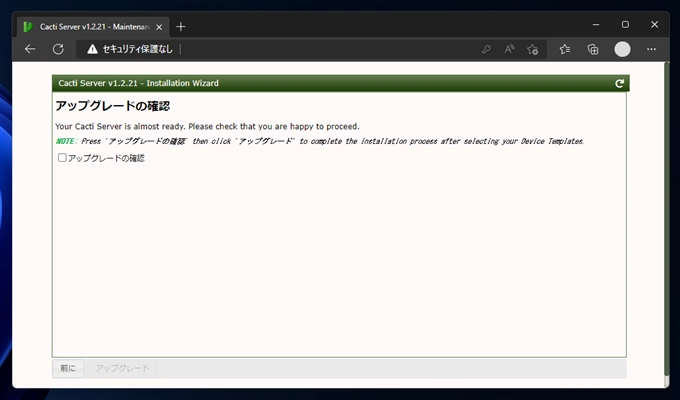
Task: Click the page vertical scrollbar
Action: (x=667, y=219)
